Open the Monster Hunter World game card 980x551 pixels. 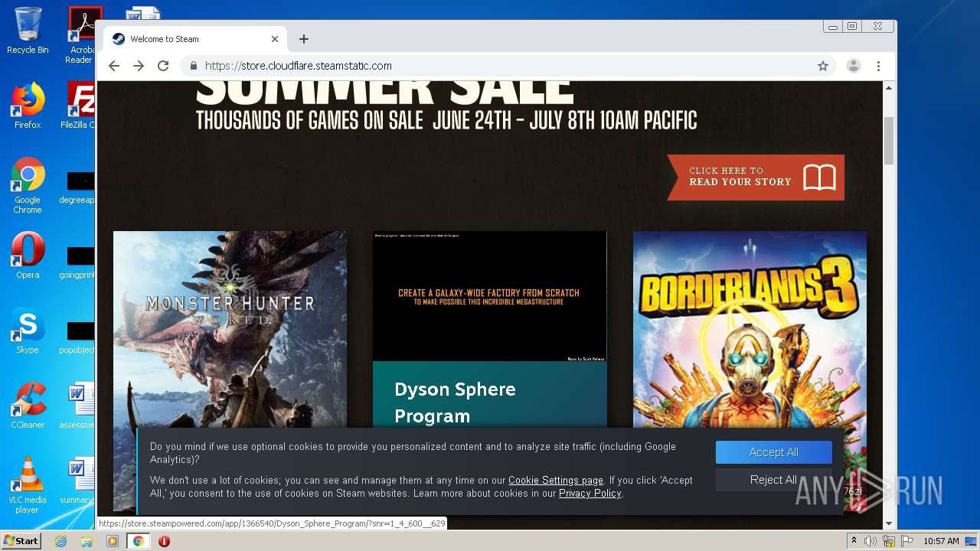(x=230, y=371)
